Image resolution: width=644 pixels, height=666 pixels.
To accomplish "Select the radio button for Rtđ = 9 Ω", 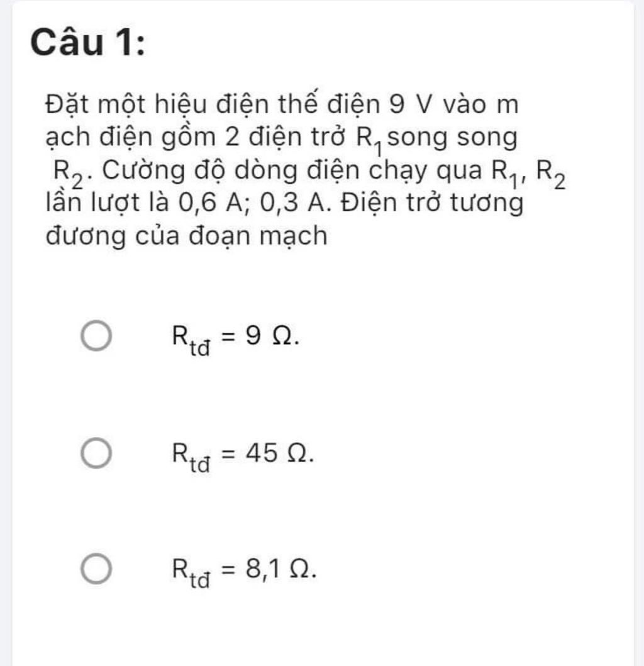I will pyautogui.click(x=96, y=336).
